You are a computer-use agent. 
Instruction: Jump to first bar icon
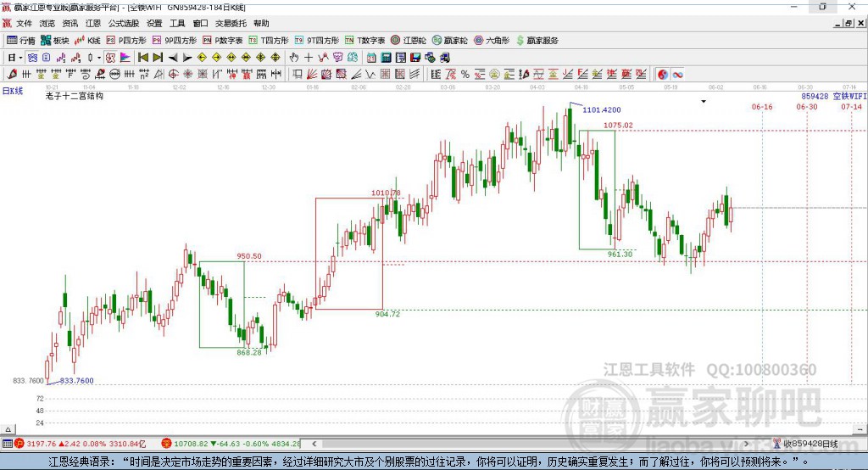pyautogui.click(x=142, y=58)
